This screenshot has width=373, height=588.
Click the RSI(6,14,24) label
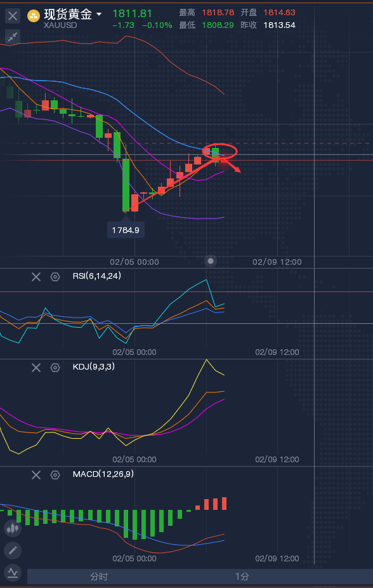[97, 276]
